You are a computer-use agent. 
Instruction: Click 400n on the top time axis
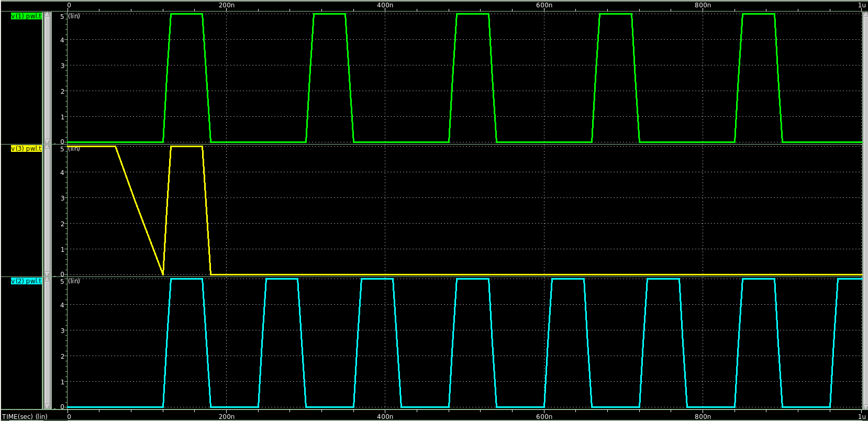385,5
